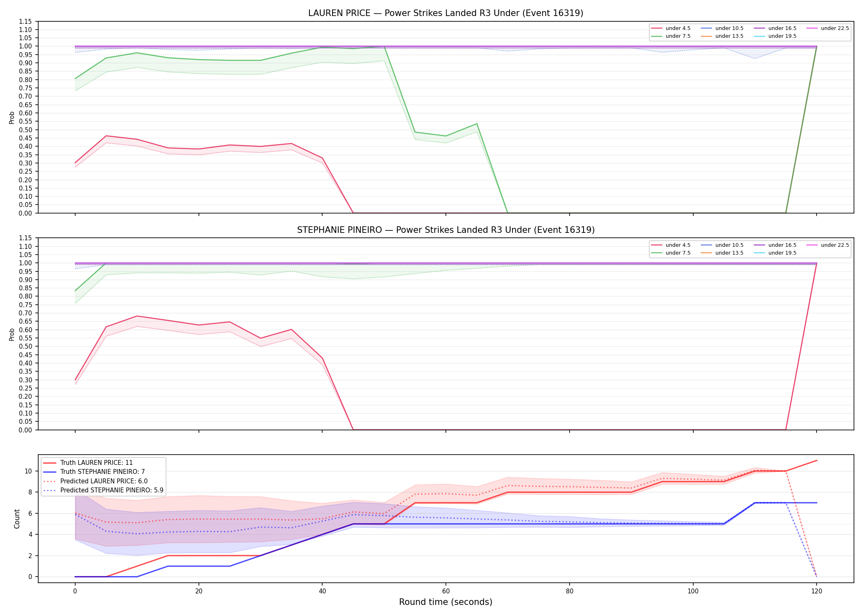
Task: Click x-axis tick label '40'
Action: tap(322, 591)
